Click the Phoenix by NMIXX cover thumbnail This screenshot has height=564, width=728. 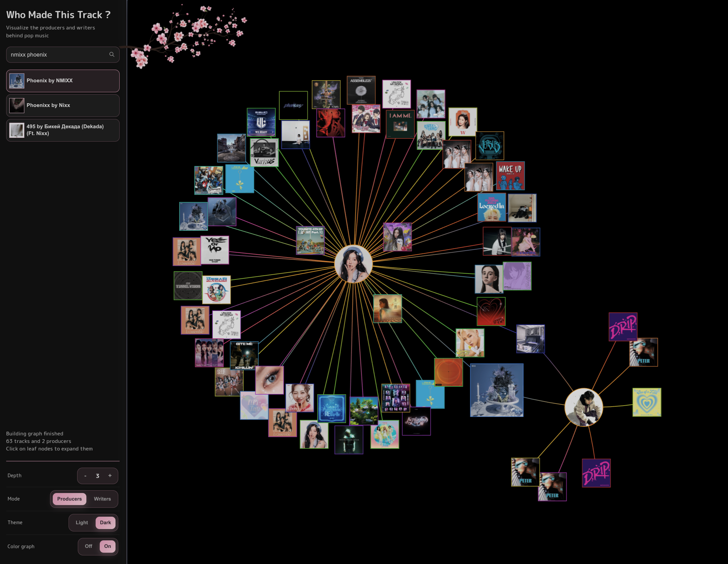click(x=17, y=81)
